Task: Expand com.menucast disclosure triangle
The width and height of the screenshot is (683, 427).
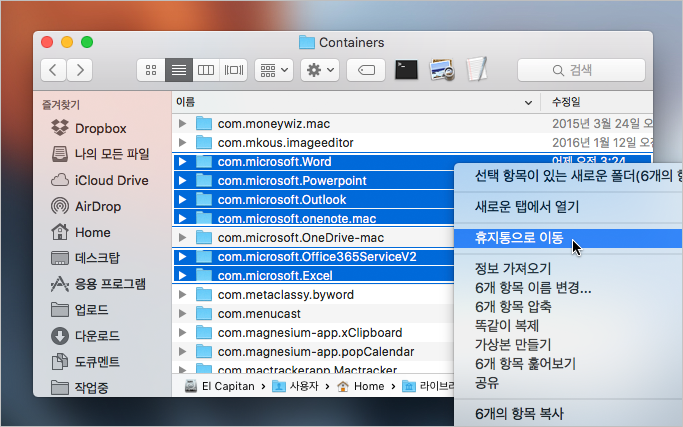Action: [183, 314]
